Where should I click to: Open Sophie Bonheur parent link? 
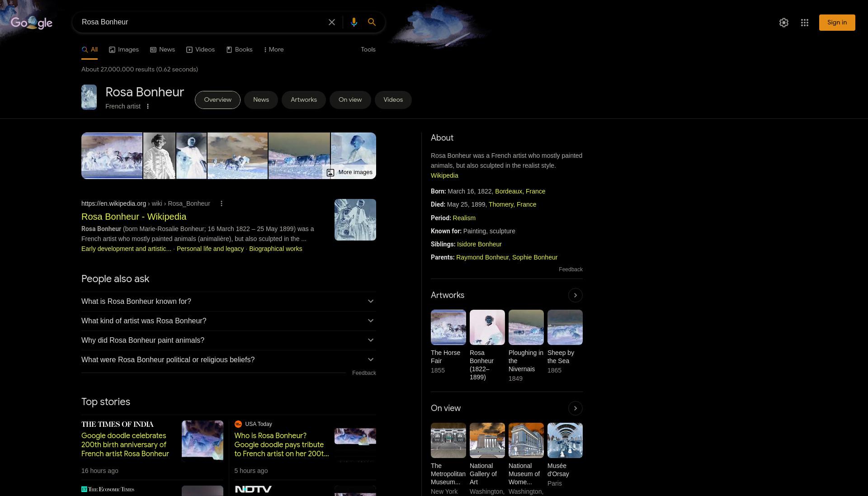pyautogui.click(x=535, y=257)
